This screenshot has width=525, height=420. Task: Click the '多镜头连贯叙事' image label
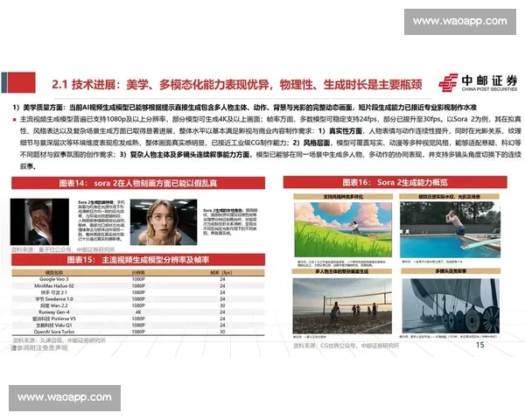point(451,270)
